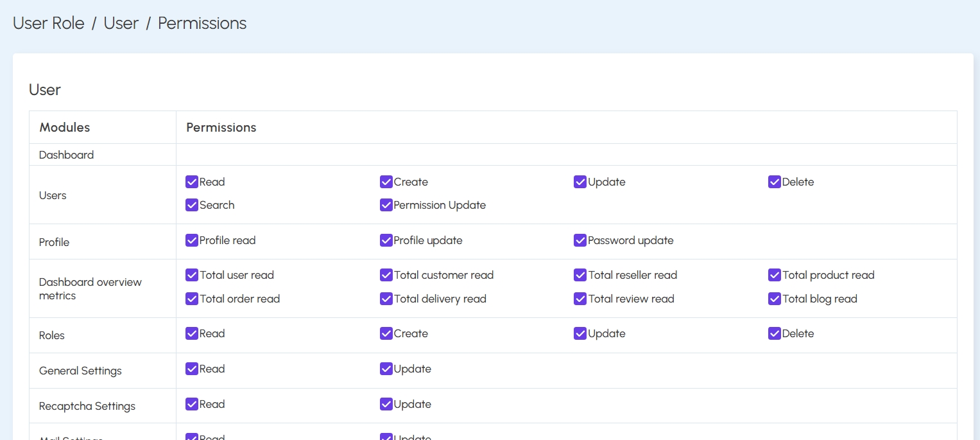Uncheck the Profile read checkbox
This screenshot has height=440, width=980.
point(192,240)
